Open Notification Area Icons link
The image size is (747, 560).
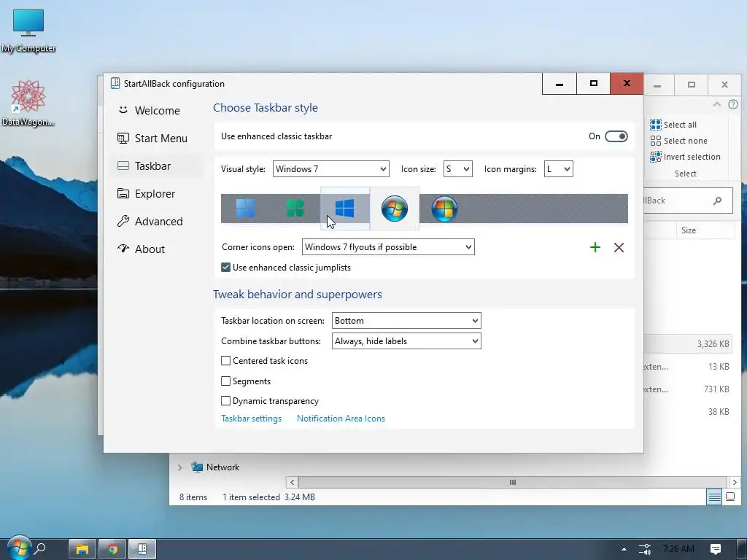point(341,419)
